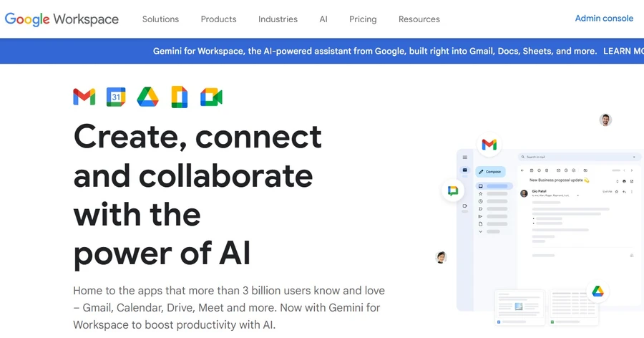Screen dimensions: 644x338
Task: Click the hamburger menu in Gmail mockup
Action: pyautogui.click(x=465, y=157)
